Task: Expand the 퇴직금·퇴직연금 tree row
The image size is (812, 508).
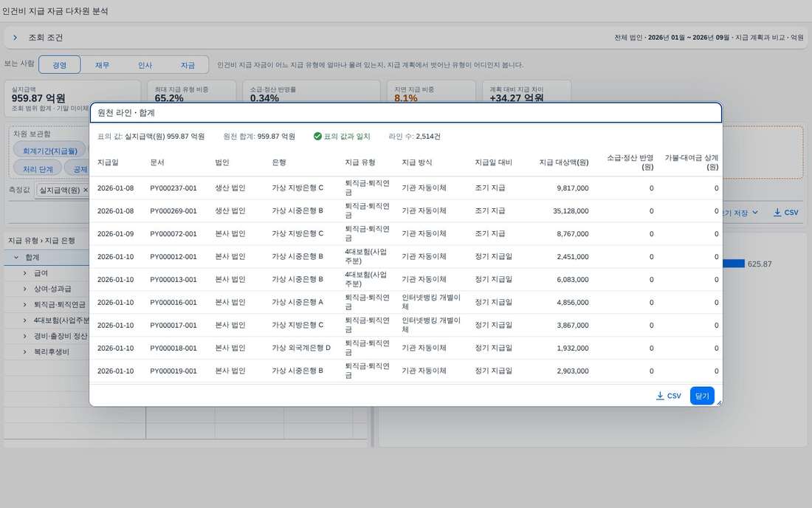Action: point(24,304)
